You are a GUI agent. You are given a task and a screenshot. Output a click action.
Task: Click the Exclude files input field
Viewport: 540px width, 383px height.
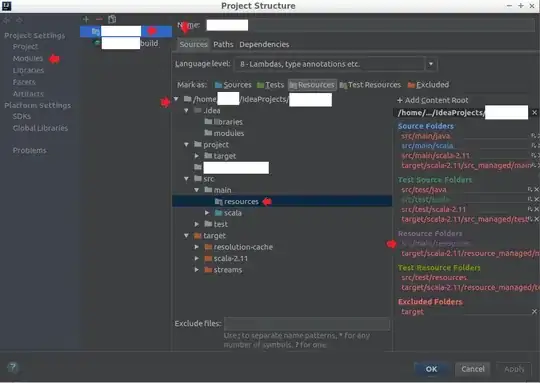click(x=307, y=324)
